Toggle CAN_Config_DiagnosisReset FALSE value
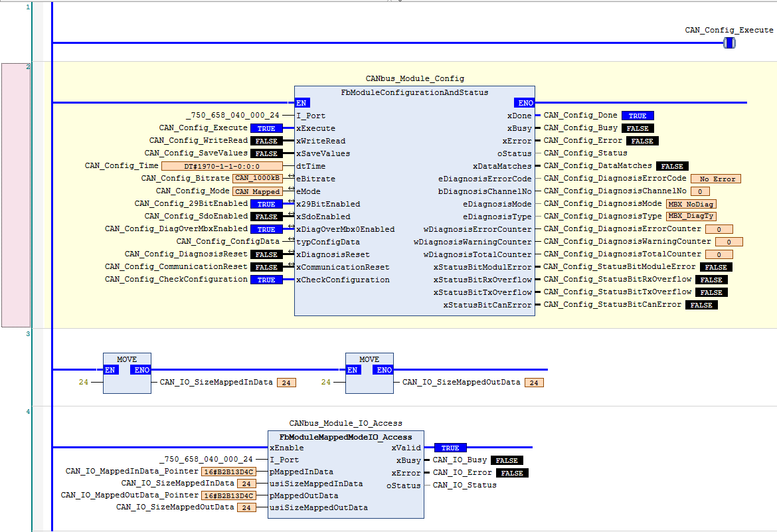 [266, 254]
